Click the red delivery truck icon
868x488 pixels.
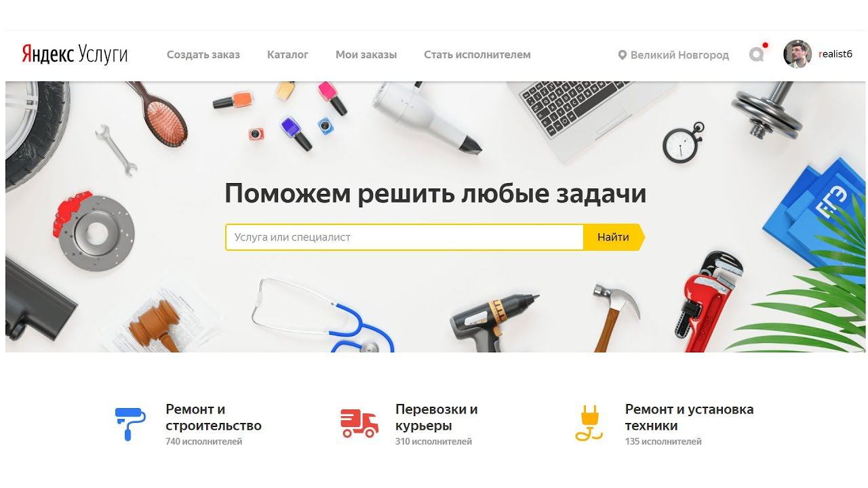(x=359, y=424)
